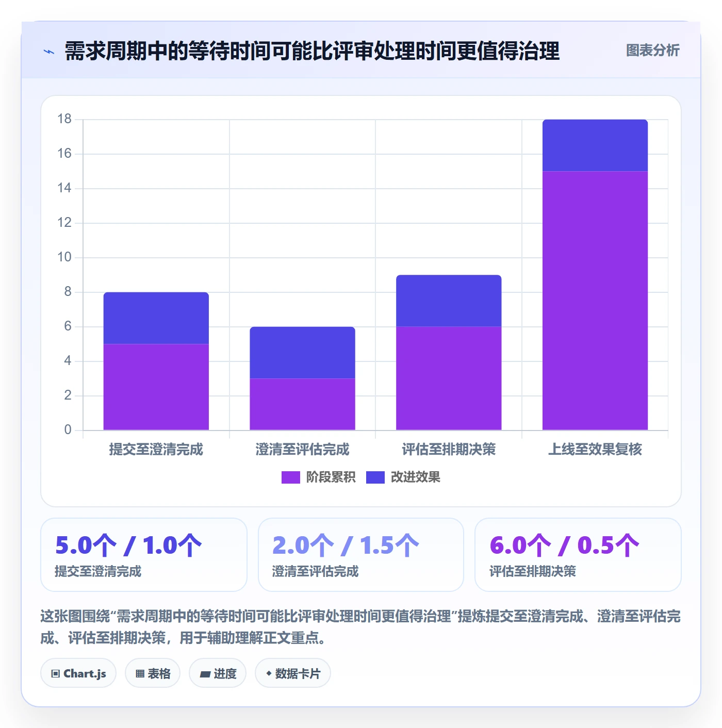Click the blue bar segment of 澄清至评估完成
The height and width of the screenshot is (728, 722).
coord(303,353)
